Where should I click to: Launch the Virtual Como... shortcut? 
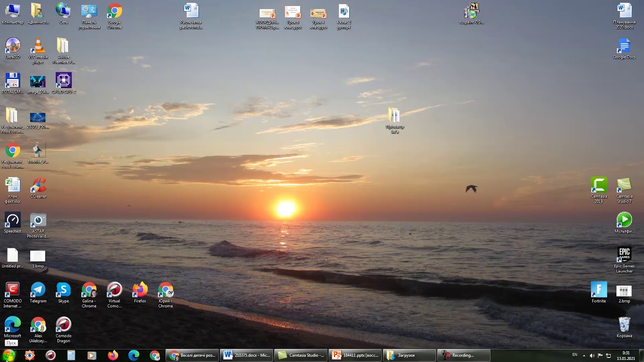(115, 295)
